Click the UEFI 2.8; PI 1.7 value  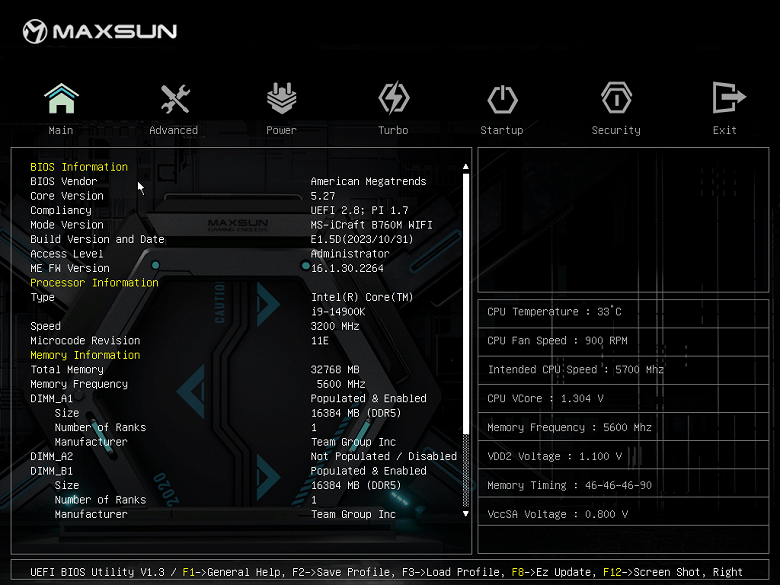pyautogui.click(x=359, y=210)
